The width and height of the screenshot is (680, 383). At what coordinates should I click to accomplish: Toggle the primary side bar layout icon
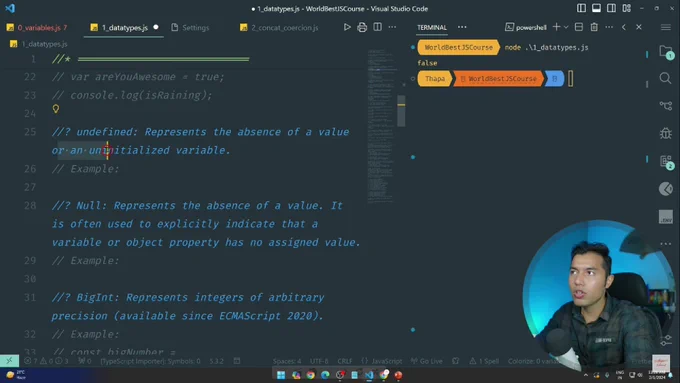(582, 8)
